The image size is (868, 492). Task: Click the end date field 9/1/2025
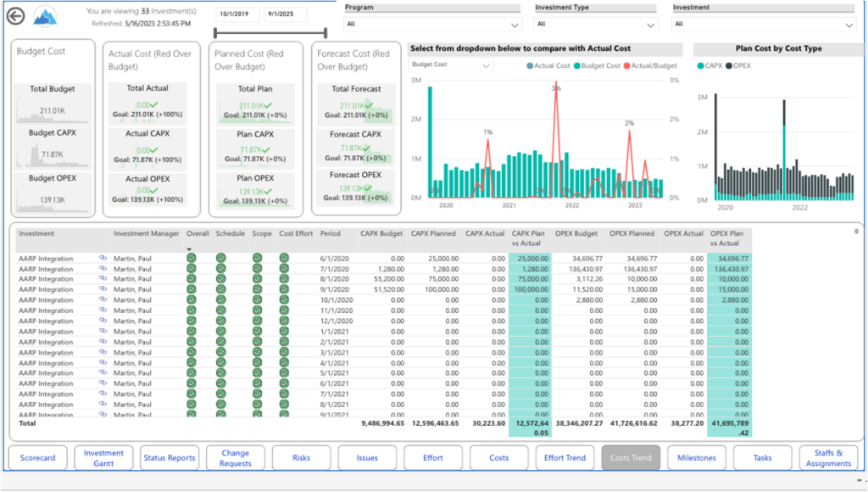point(286,14)
